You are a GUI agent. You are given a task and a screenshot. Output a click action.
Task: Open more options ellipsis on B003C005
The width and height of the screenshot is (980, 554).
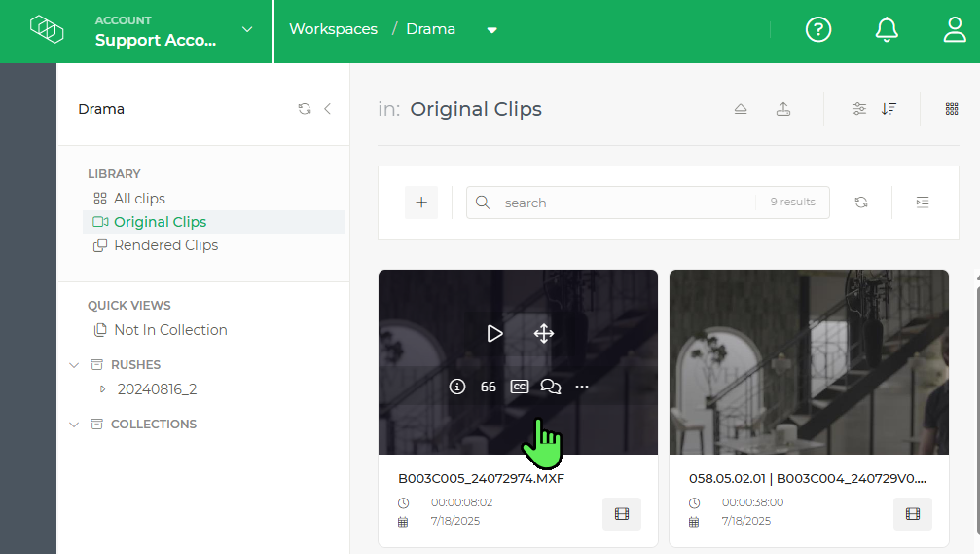(582, 388)
